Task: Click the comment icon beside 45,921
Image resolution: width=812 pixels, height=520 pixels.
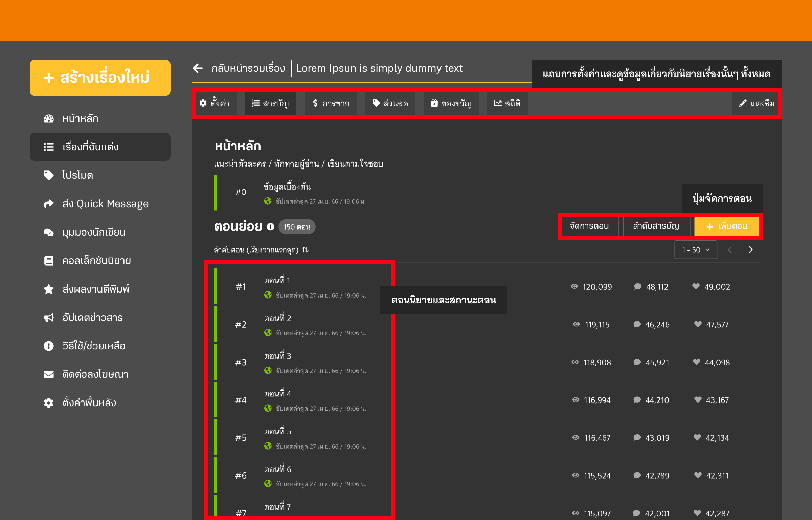Action: tap(637, 362)
